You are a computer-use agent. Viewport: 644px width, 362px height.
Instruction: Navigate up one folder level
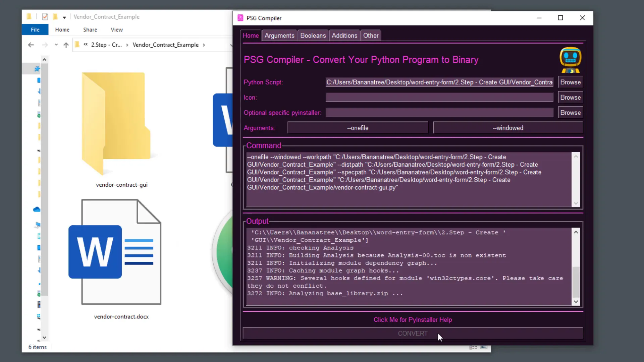click(x=66, y=45)
